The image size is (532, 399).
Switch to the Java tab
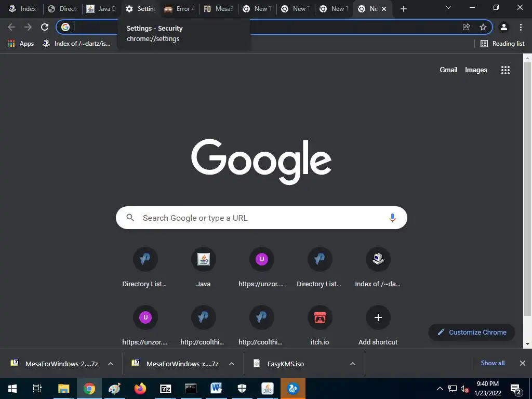coord(101,9)
